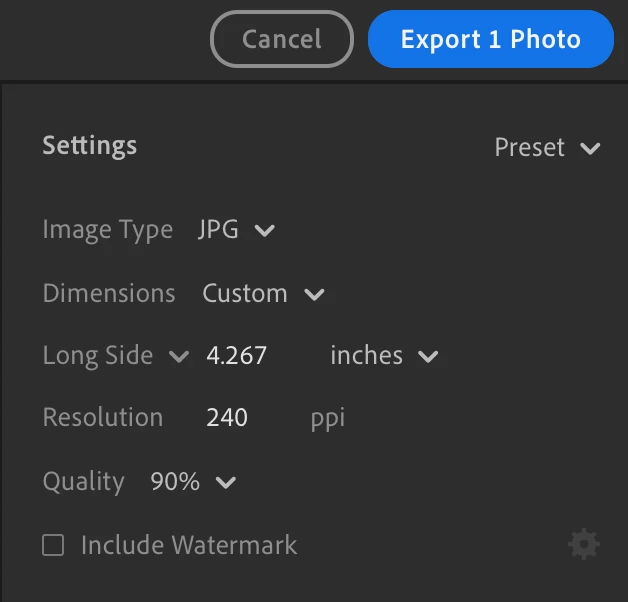The height and width of the screenshot is (602, 628).
Task: Click the chevron arrow beside inches
Action: coord(428,356)
